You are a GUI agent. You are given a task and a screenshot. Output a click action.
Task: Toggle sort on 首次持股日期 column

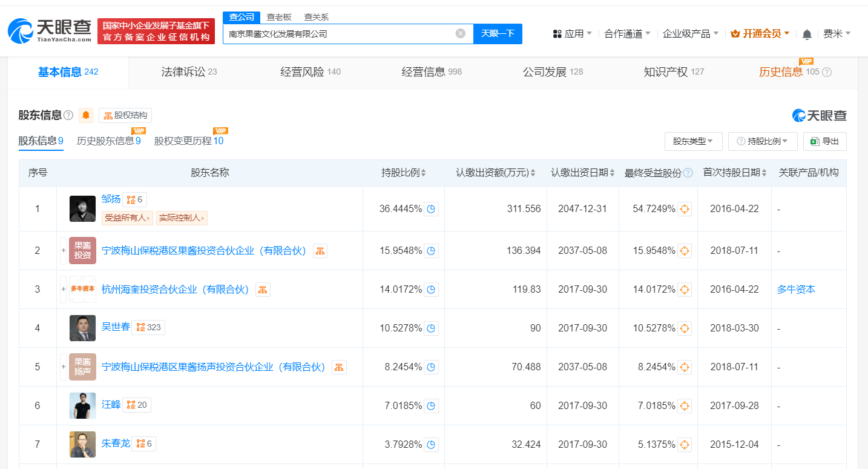[x=764, y=173]
